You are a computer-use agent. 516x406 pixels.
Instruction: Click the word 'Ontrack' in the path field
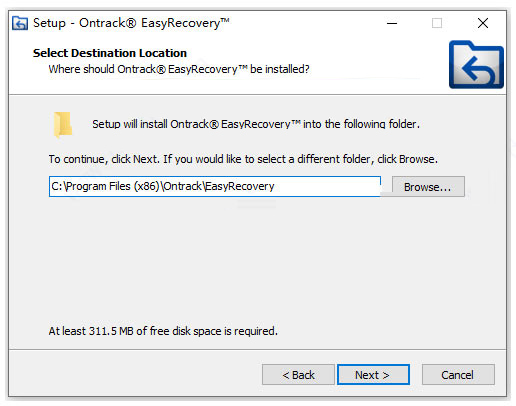(183, 186)
